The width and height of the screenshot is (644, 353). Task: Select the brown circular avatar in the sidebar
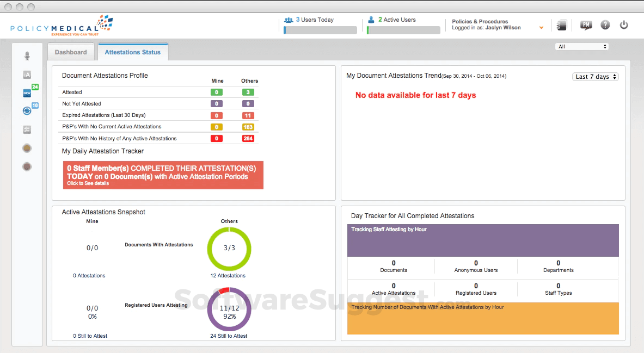pyautogui.click(x=27, y=166)
